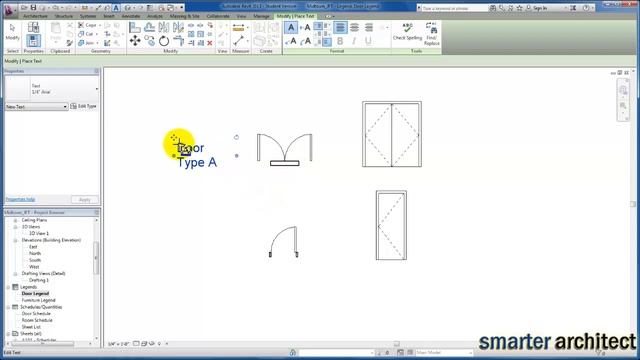The image size is (640, 360).
Task: Click the Text tool in Quick Access Toolbar
Action: (x=116, y=8)
